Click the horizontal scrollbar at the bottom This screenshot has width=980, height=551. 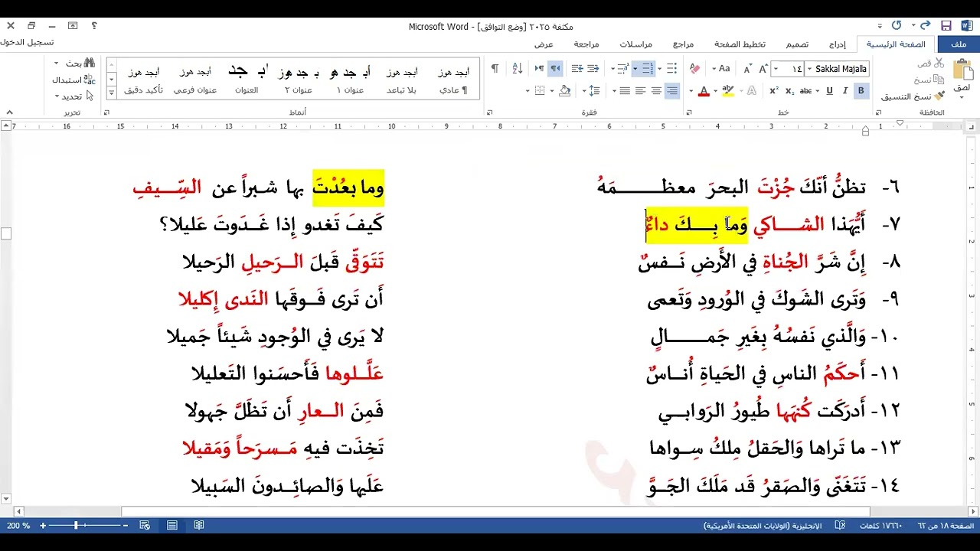pos(495,511)
